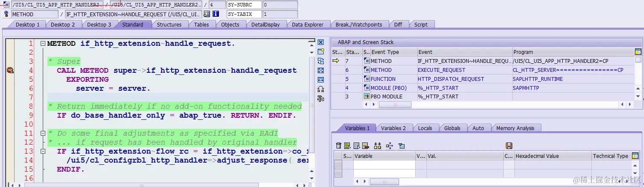Image resolution: width=644 pixels, height=187 pixels.
Task: Close the source code tool
Action: click(x=321, y=42)
